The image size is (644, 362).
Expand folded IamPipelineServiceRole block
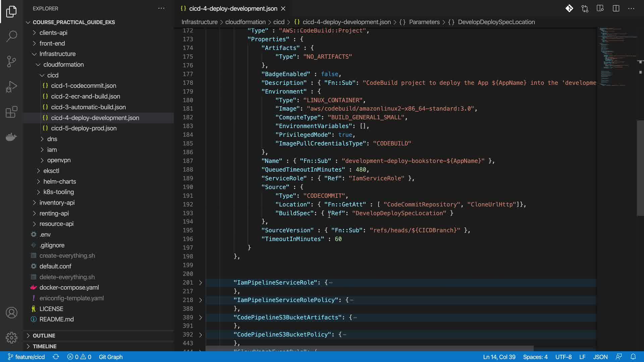pyautogui.click(x=201, y=283)
